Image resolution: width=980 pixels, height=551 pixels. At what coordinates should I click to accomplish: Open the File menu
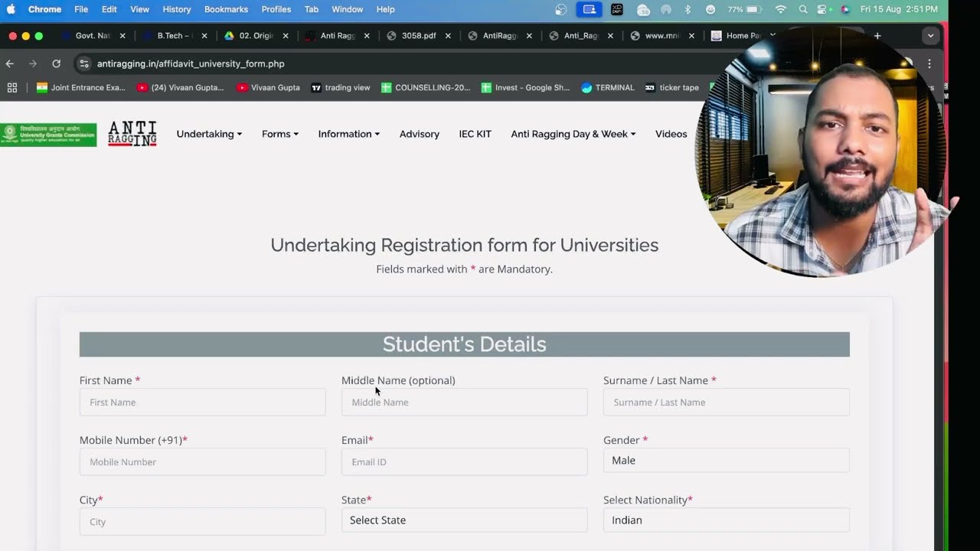pos(81,9)
